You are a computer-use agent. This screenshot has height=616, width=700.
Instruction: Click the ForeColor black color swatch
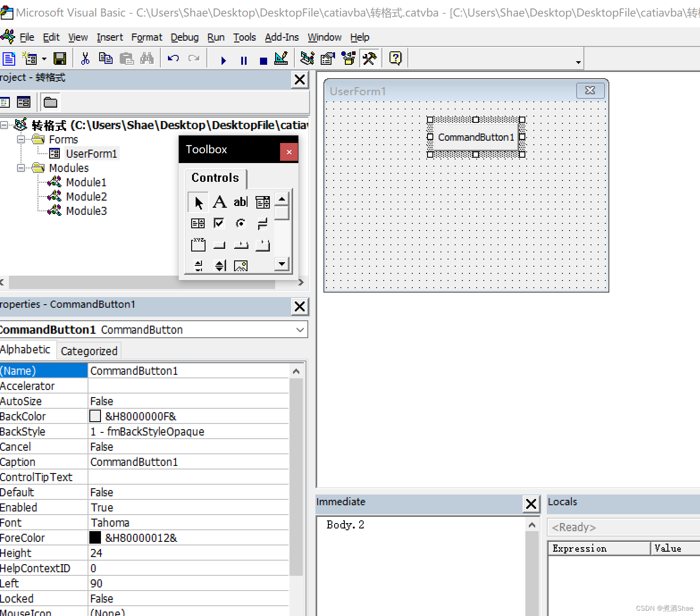(x=95, y=538)
